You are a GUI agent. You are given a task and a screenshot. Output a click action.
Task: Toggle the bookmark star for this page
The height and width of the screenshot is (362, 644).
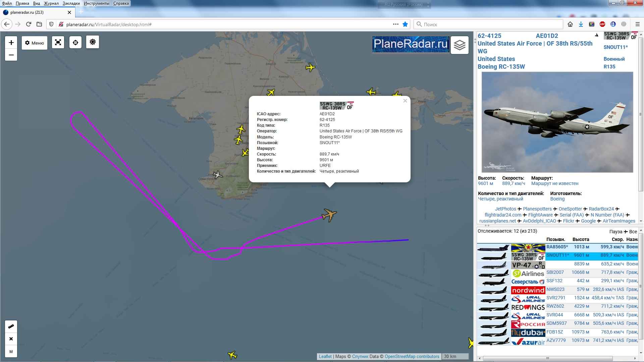(x=405, y=24)
